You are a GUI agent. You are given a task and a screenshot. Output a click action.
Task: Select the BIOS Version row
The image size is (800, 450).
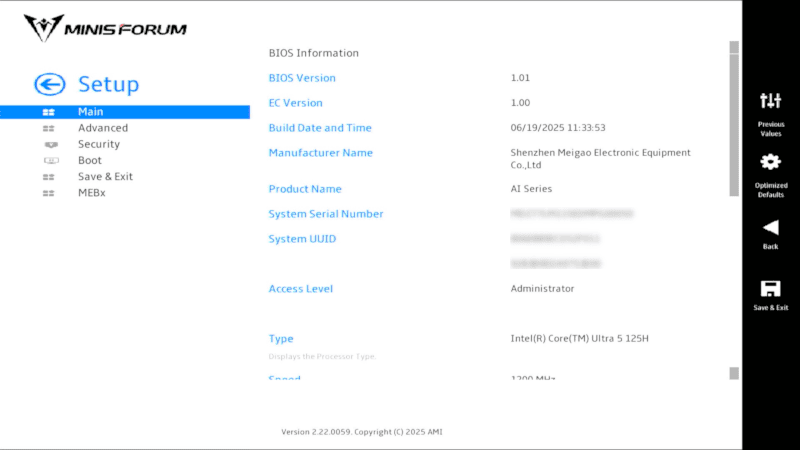(302, 78)
